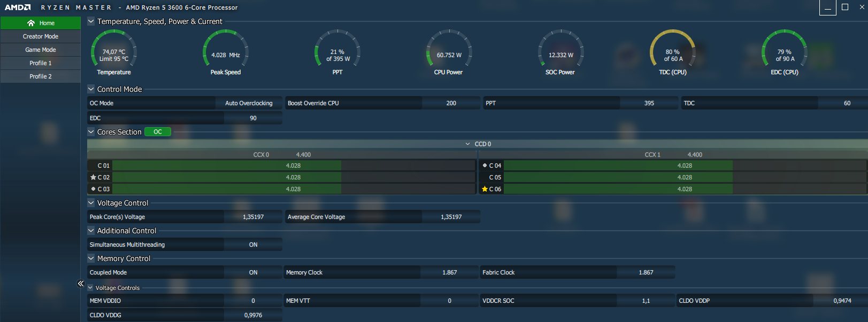Click the gold star beside core C 06
868x322 pixels.
[x=485, y=189]
